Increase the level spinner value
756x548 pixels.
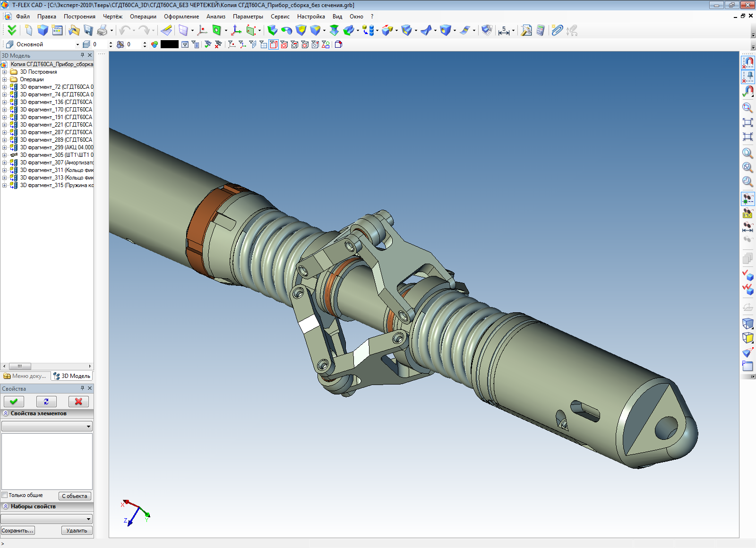pyautogui.click(x=111, y=43)
